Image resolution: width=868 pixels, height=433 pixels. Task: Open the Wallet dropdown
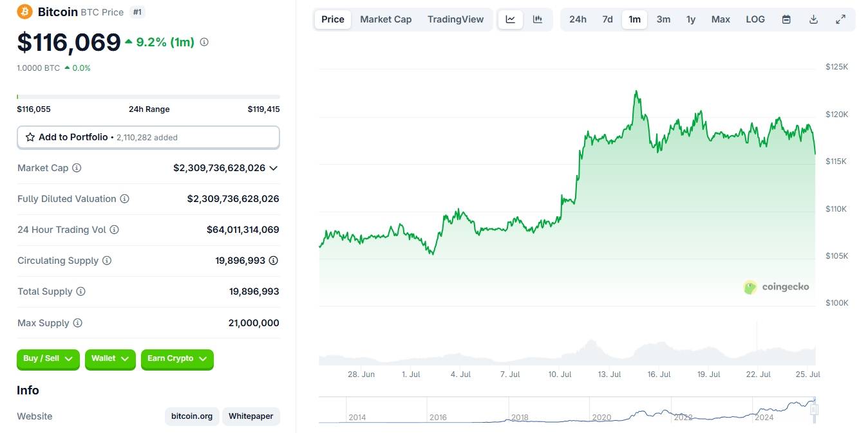[x=110, y=358]
